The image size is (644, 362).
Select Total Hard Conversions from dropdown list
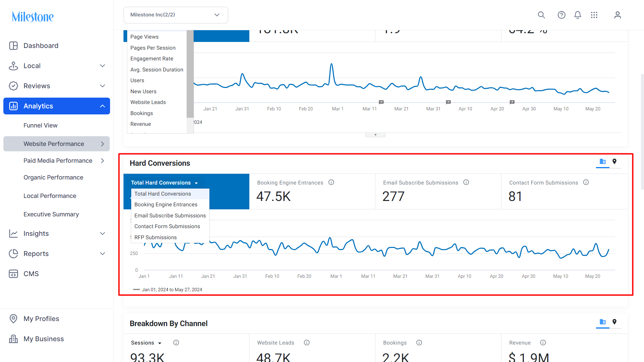[x=170, y=194]
